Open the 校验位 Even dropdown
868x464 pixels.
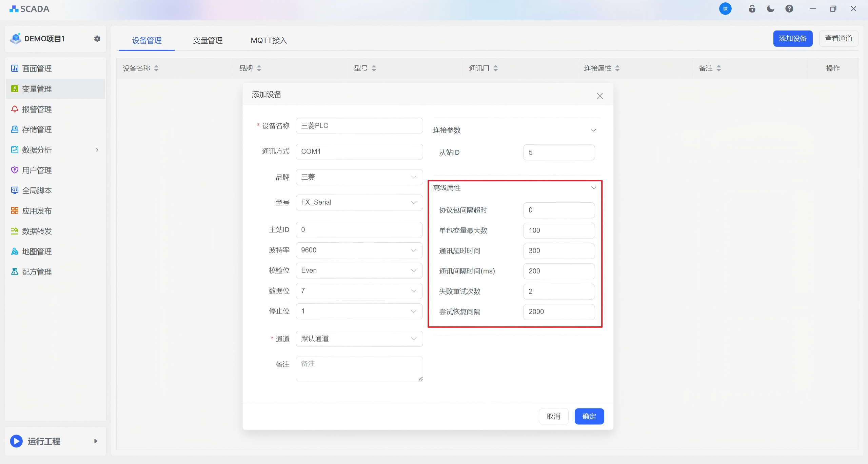click(359, 270)
